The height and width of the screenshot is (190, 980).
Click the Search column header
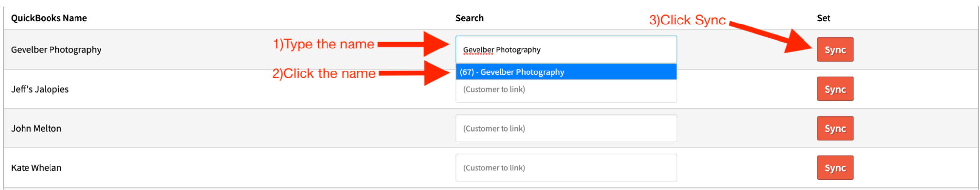pos(470,18)
